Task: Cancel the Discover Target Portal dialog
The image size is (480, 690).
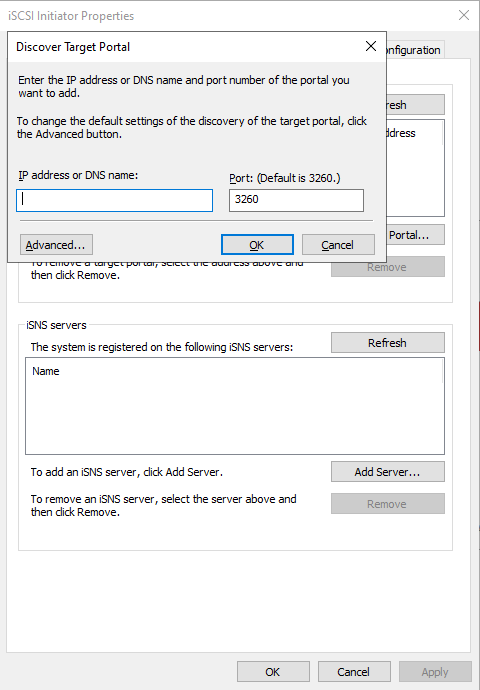Action: coord(338,245)
